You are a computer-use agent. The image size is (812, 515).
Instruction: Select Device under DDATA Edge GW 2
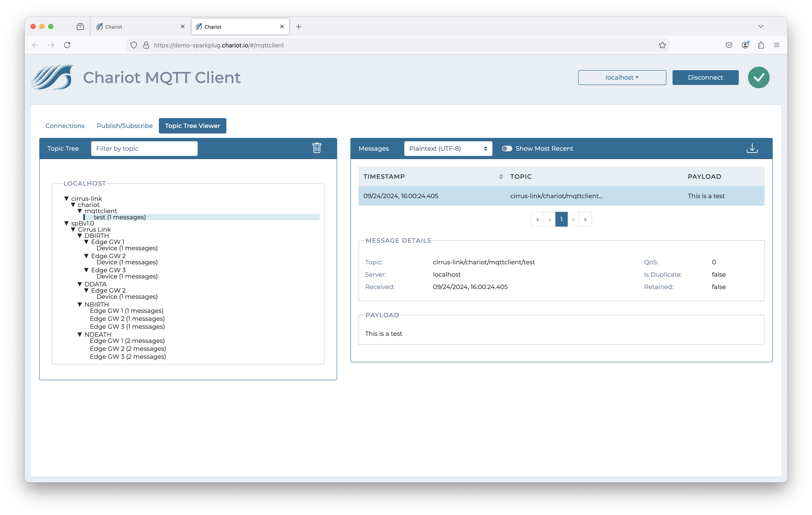point(127,297)
